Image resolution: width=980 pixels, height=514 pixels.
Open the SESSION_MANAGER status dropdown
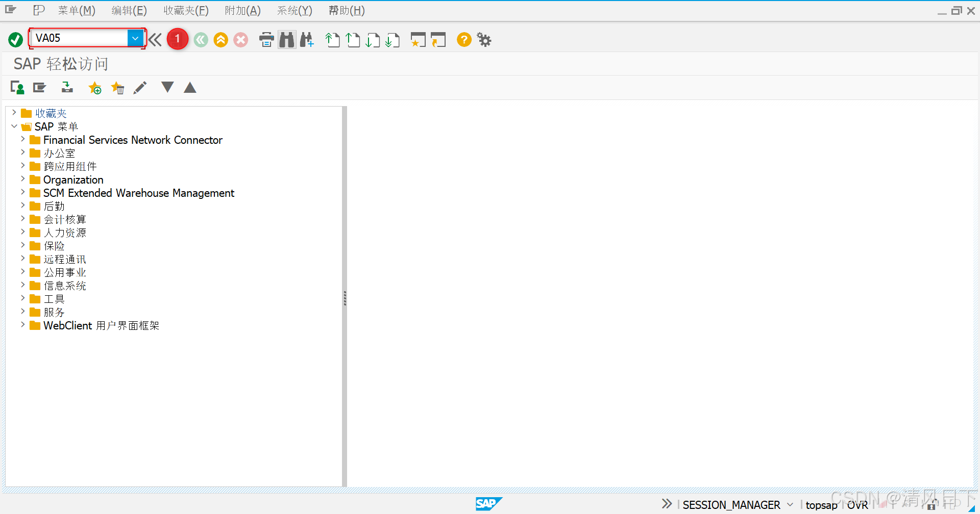[x=790, y=504]
